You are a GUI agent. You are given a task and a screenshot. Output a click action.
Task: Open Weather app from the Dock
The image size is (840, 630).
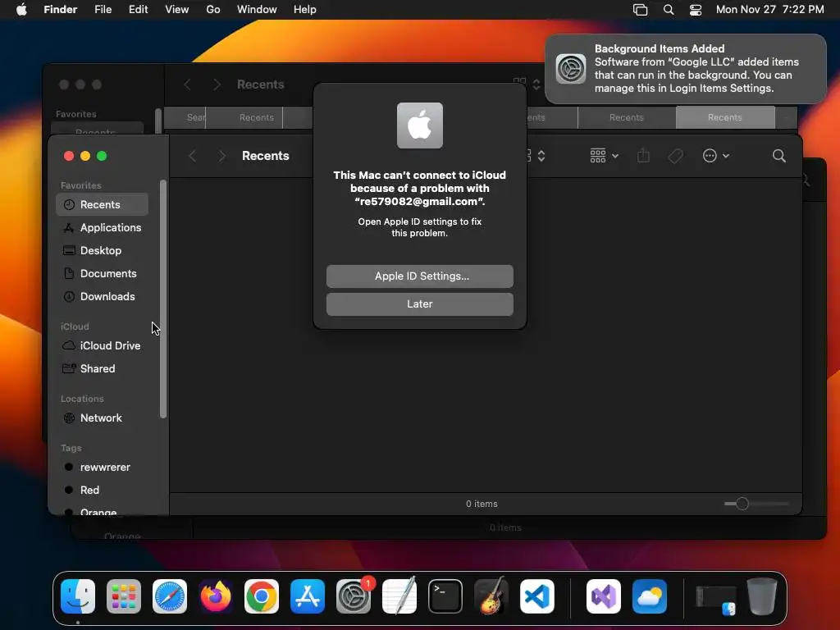650,596
